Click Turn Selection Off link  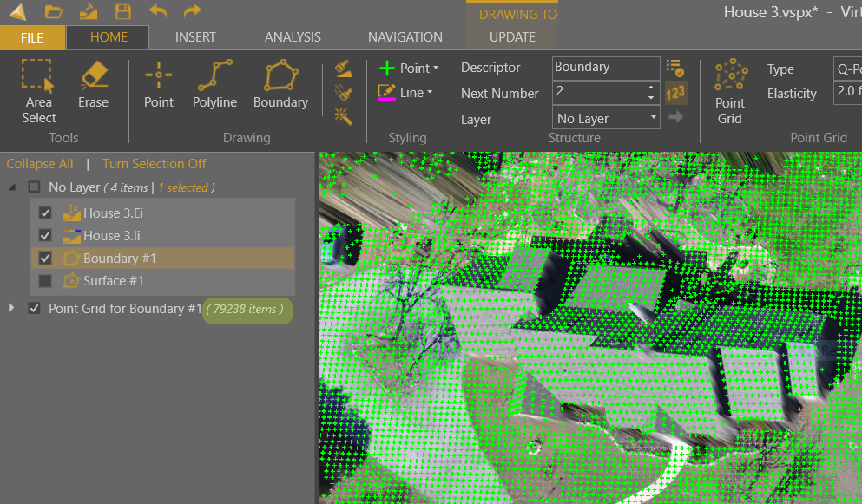coord(155,164)
